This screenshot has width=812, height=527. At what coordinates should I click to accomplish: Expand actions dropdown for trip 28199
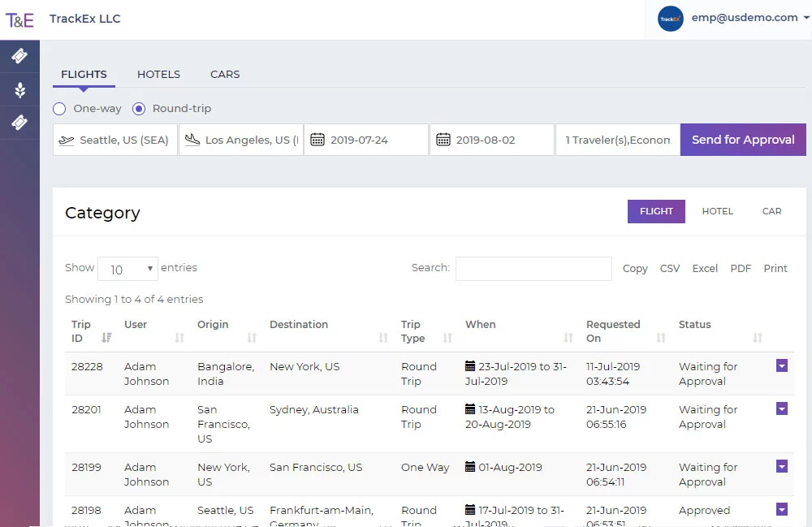782,466
